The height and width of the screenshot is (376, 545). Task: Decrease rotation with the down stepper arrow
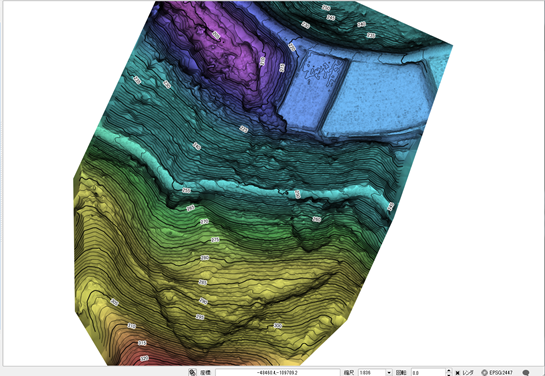(449, 374)
